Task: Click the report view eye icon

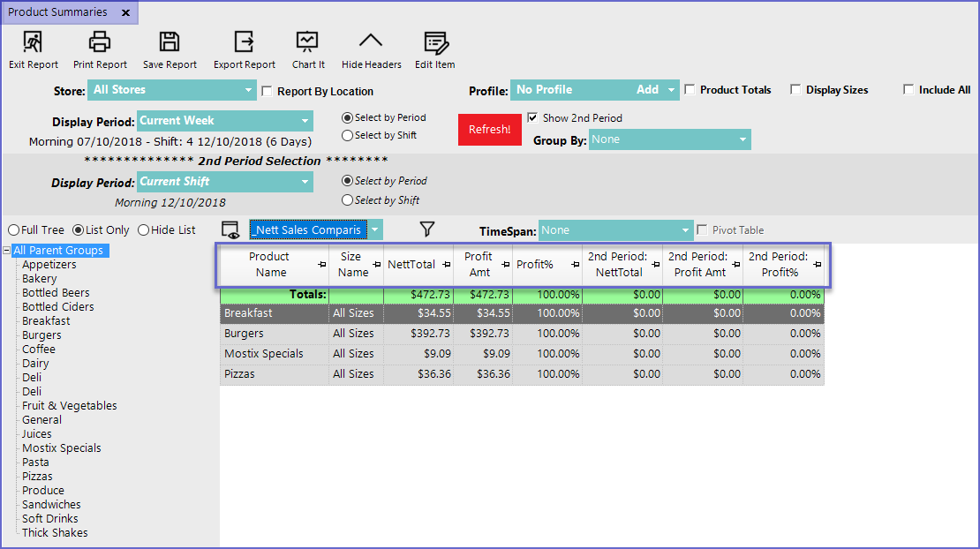Action: [x=230, y=229]
